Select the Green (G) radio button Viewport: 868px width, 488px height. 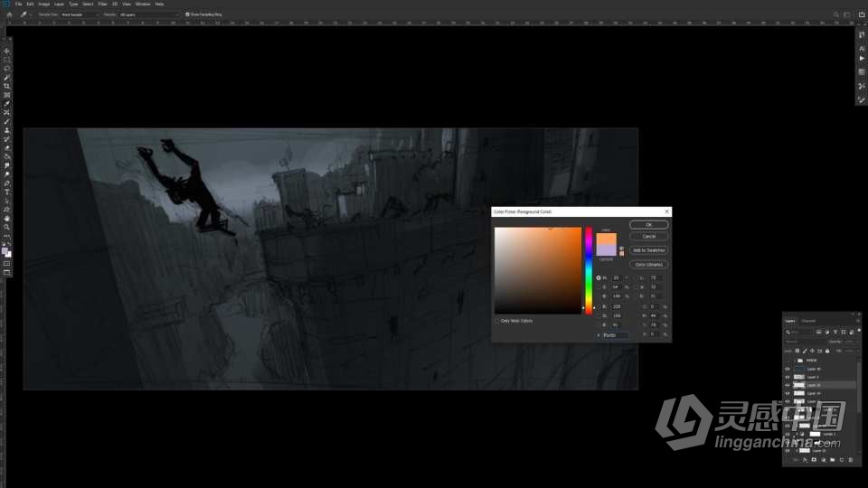coord(599,316)
